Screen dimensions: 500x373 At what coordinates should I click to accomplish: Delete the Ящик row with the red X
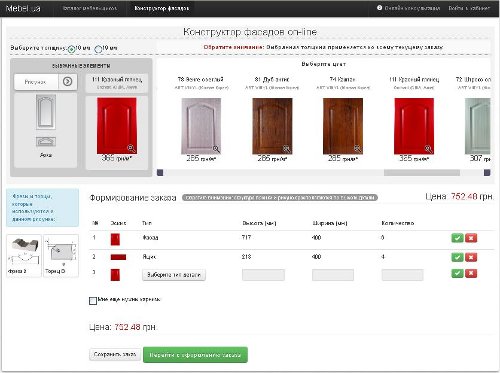(x=471, y=257)
